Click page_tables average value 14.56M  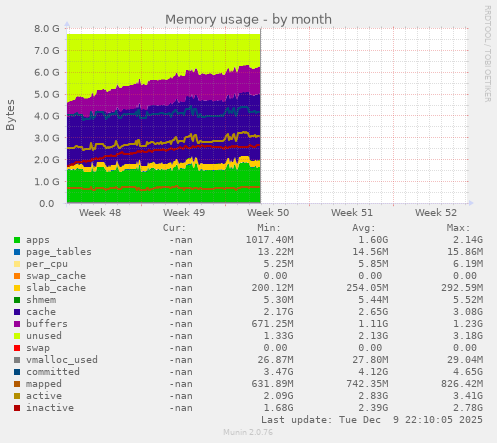coord(370,252)
